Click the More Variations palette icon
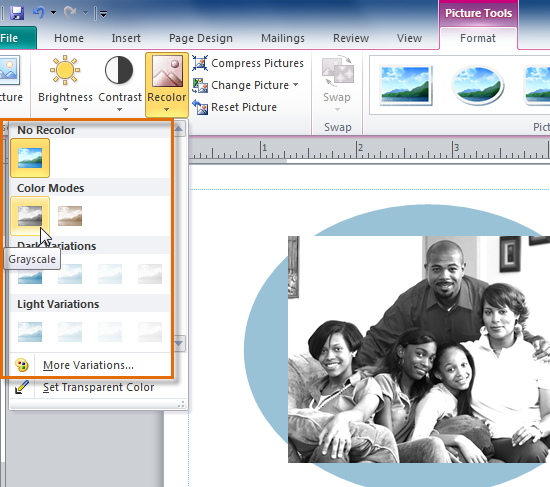This screenshot has width=550, height=487. pos(22,365)
